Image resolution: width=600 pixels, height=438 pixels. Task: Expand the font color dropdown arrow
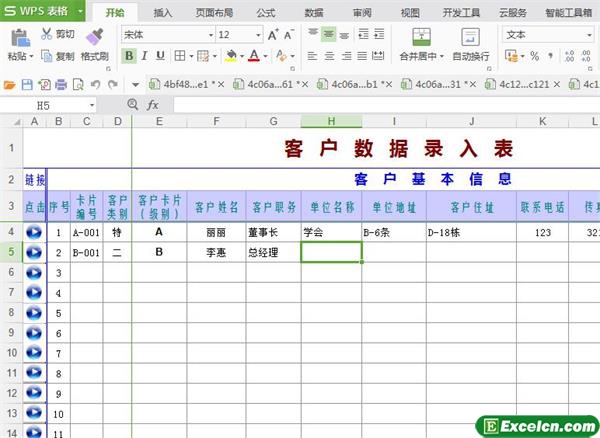click(x=265, y=56)
